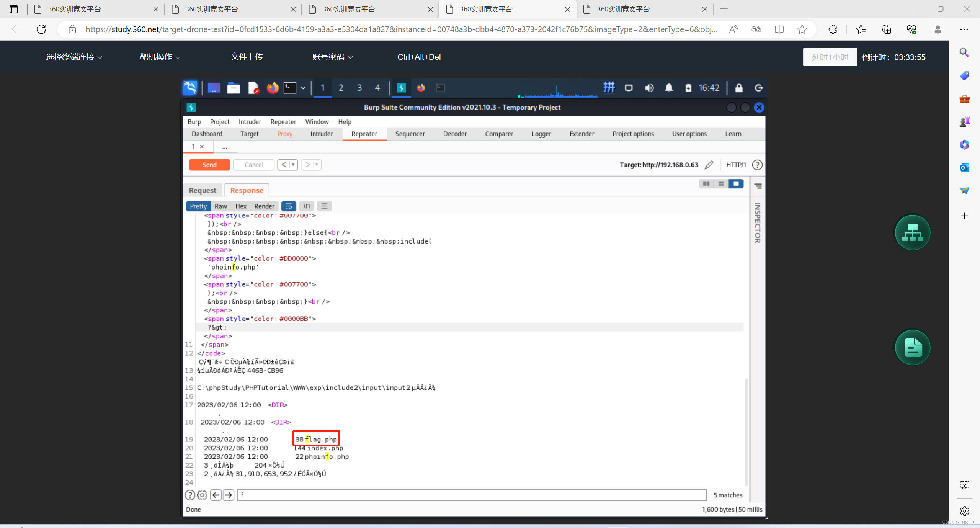Click 文件上传 link

coord(247,57)
